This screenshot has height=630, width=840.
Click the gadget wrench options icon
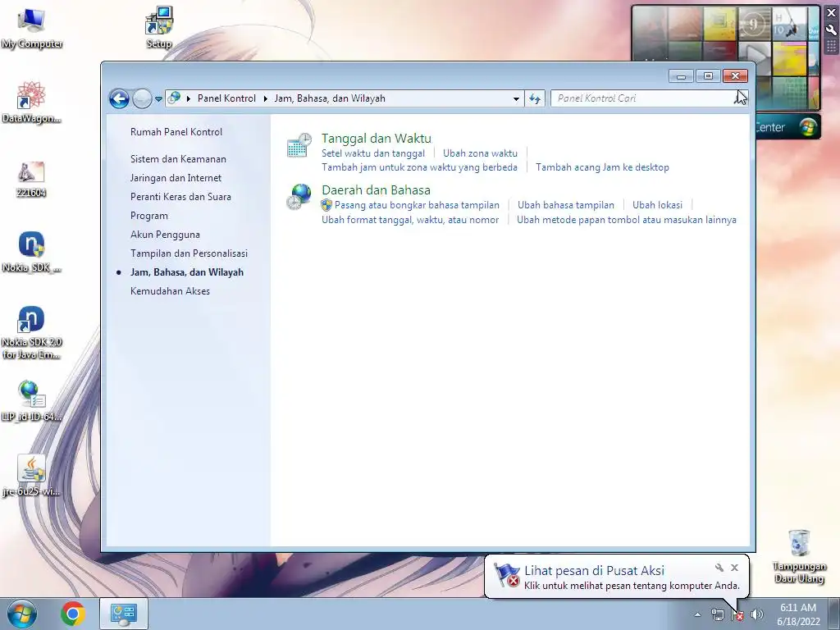pos(832,30)
